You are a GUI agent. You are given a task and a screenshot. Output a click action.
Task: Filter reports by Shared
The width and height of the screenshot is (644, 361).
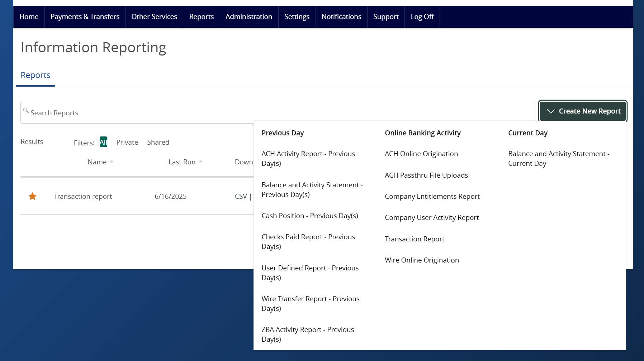[x=158, y=142]
